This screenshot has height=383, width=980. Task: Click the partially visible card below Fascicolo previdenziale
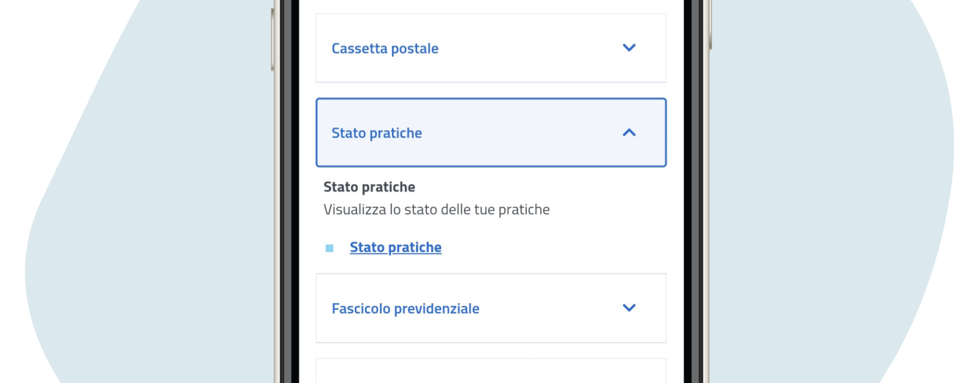491,371
